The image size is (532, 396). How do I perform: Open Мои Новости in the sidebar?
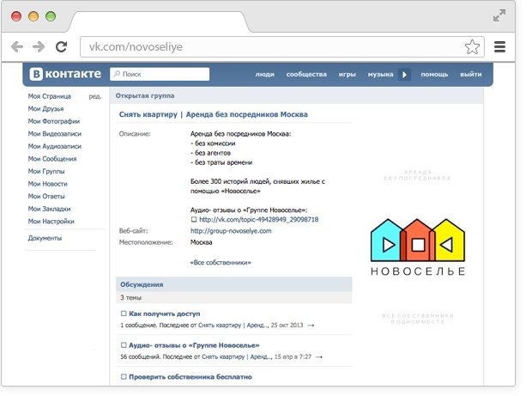click(x=48, y=184)
